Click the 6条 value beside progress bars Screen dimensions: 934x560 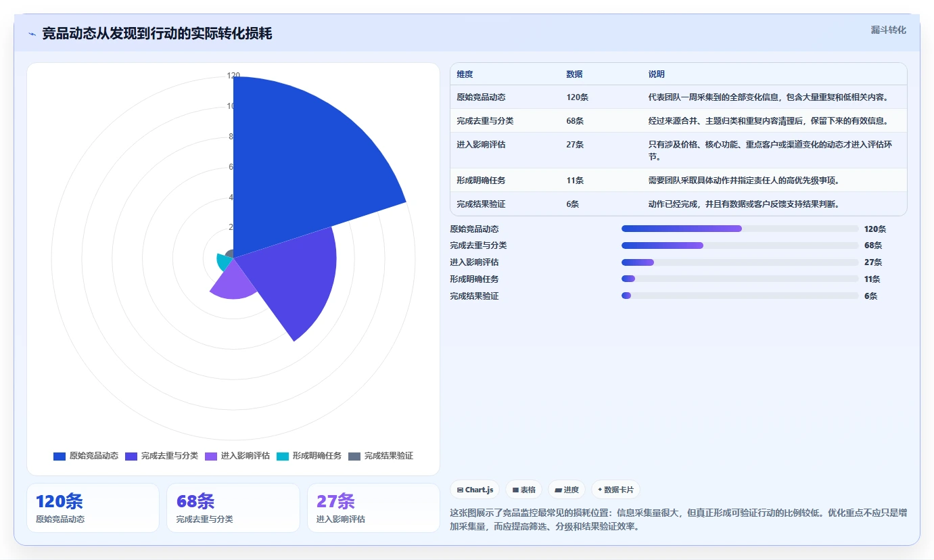[x=871, y=296]
